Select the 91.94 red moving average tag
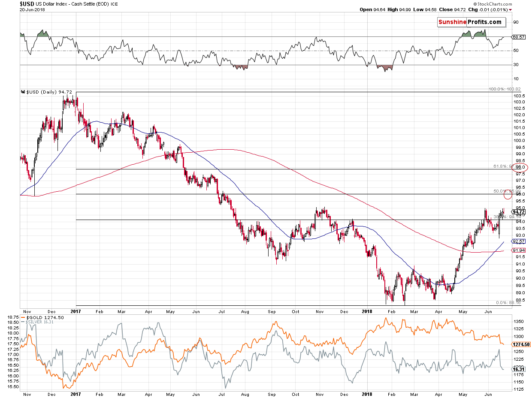532x398 pixels. point(519,250)
